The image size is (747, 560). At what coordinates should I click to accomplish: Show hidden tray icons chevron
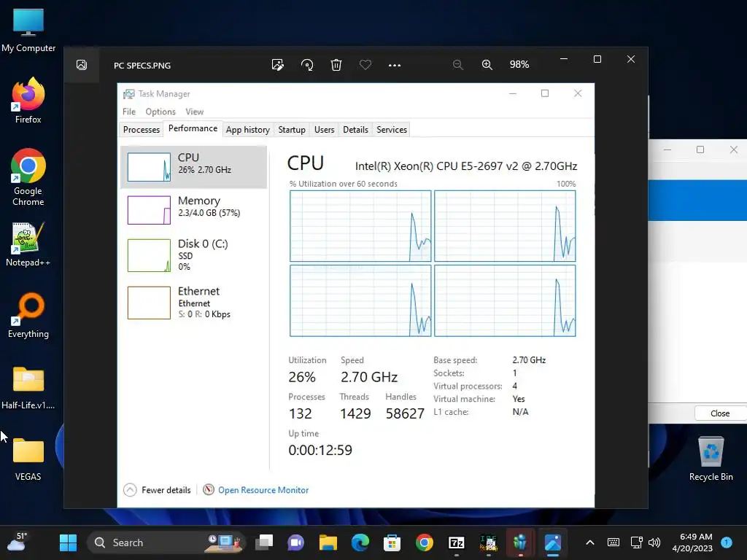click(589, 542)
